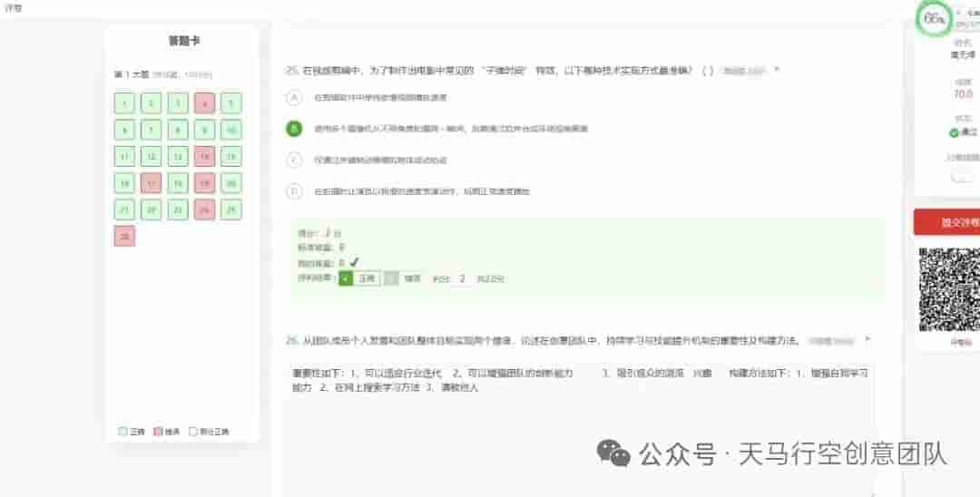Click the essay answer text for question 26
Viewport: 980px width, 497px height.
click(x=580, y=380)
